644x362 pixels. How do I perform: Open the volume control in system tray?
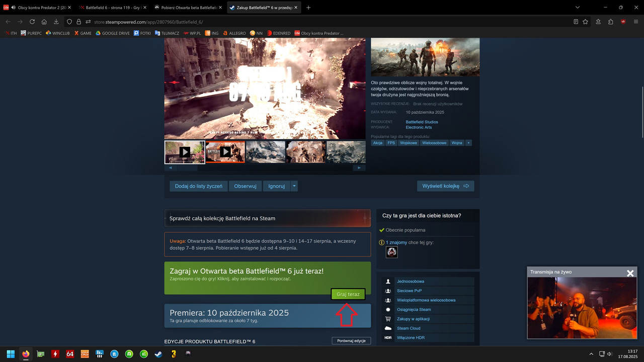click(609, 354)
